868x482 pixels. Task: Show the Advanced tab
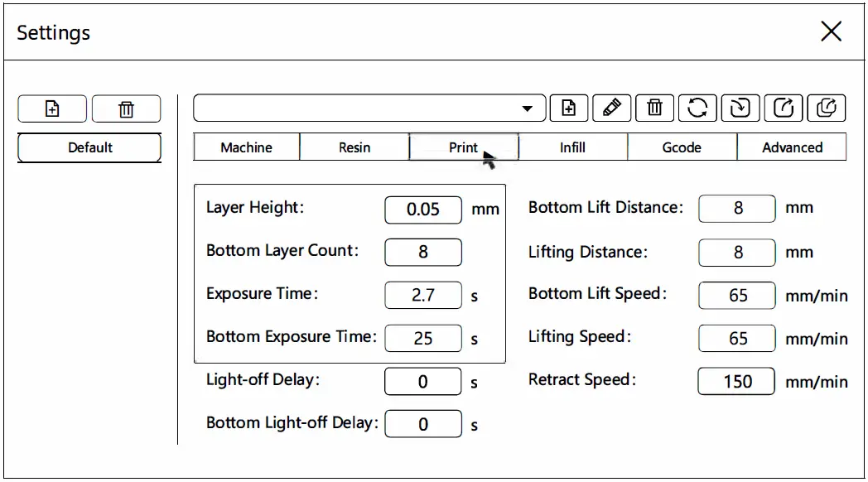coord(792,147)
